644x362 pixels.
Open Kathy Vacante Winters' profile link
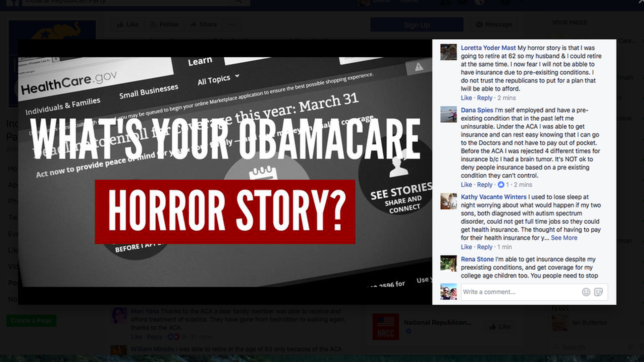pos(493,197)
